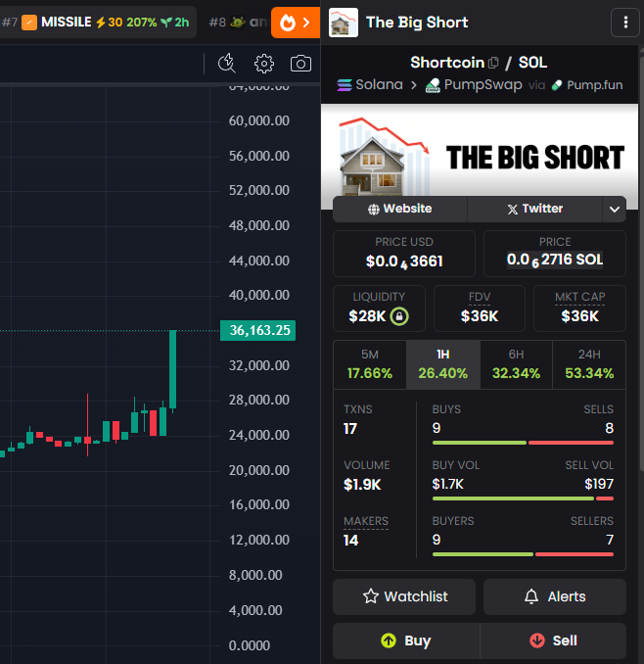This screenshot has width=644, height=664.
Task: Click the buys versus sells ratio bar
Action: pyautogui.click(x=523, y=443)
